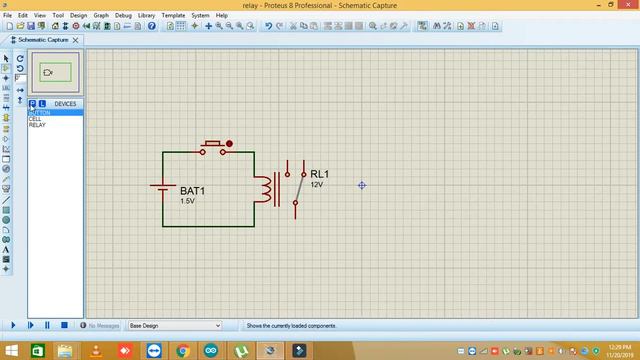The image size is (640, 360).
Task: Rotate component anti-clockwise
Action: pos(20,68)
